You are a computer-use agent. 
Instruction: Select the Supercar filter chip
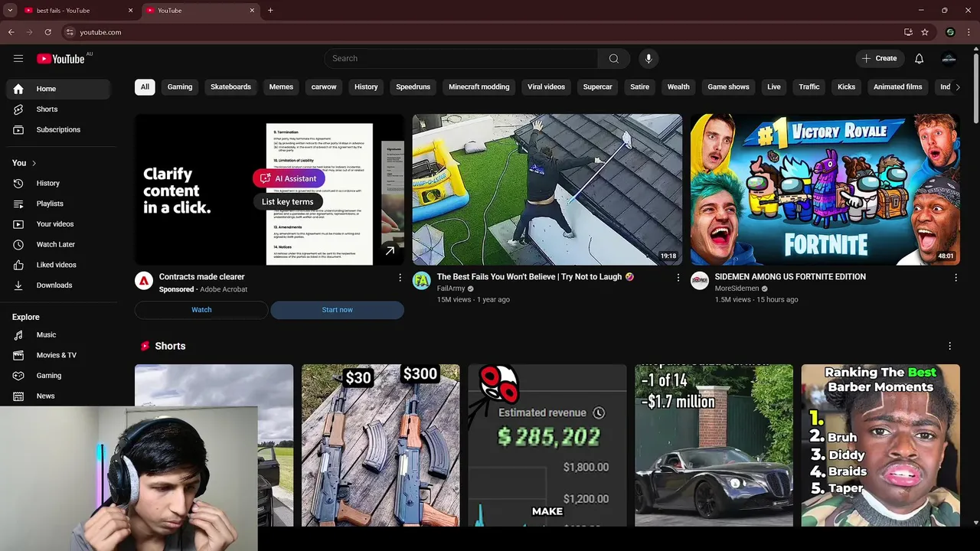point(597,86)
